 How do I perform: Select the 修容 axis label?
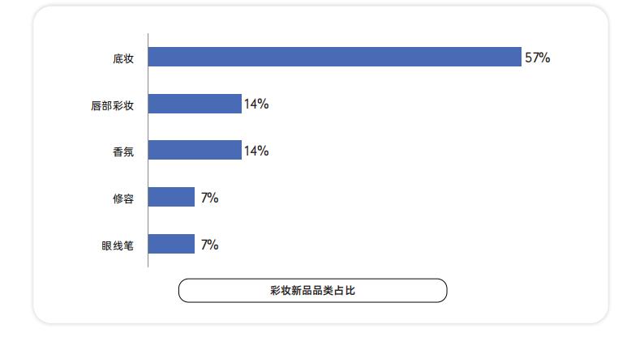click(x=123, y=198)
